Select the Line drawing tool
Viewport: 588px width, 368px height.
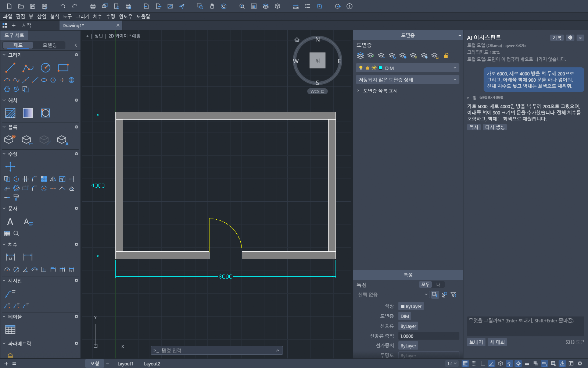tap(10, 68)
